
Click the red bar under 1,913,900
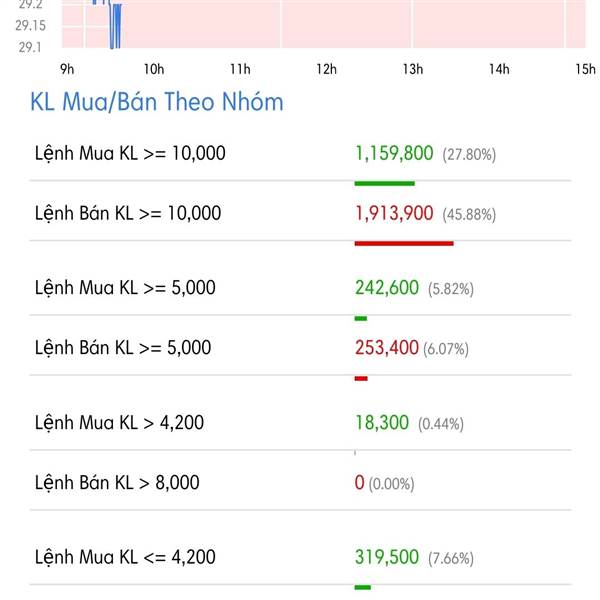[404, 243]
